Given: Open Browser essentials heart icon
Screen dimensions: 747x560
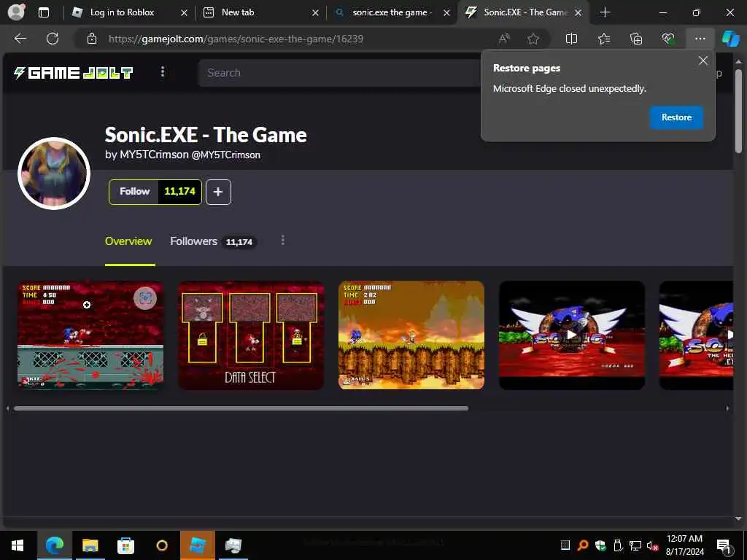Looking at the screenshot, I should 668,39.
